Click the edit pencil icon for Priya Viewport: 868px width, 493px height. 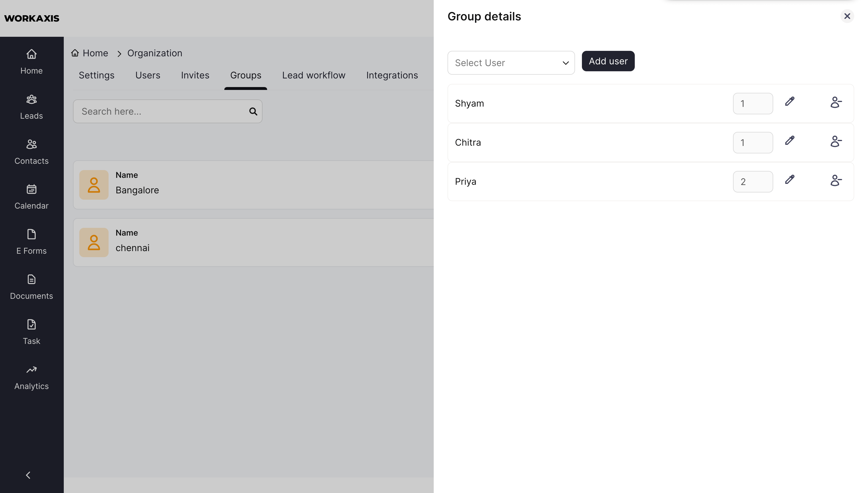tap(789, 180)
